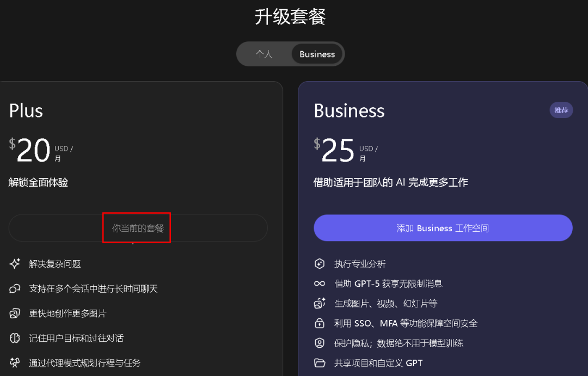Click the 推荐 badge on Business card

pos(561,110)
